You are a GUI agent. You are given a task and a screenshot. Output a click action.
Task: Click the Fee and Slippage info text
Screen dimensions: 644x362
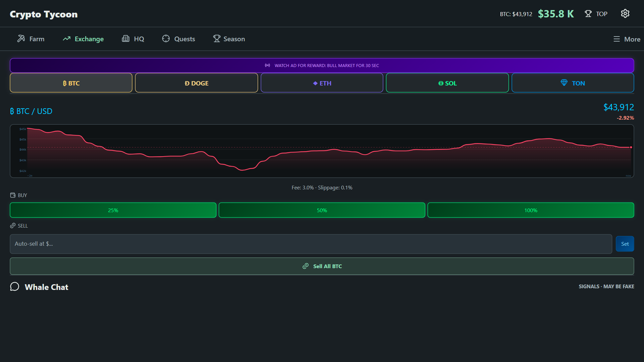tap(322, 187)
